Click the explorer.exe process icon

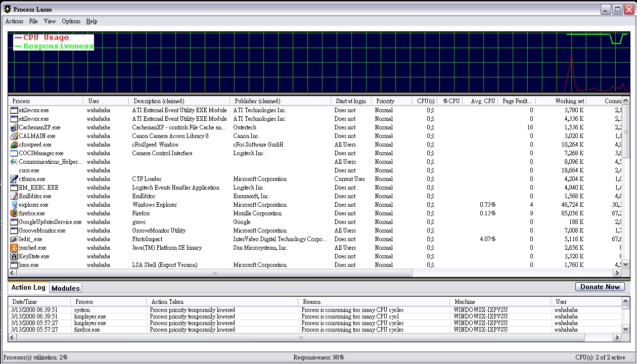click(14, 205)
